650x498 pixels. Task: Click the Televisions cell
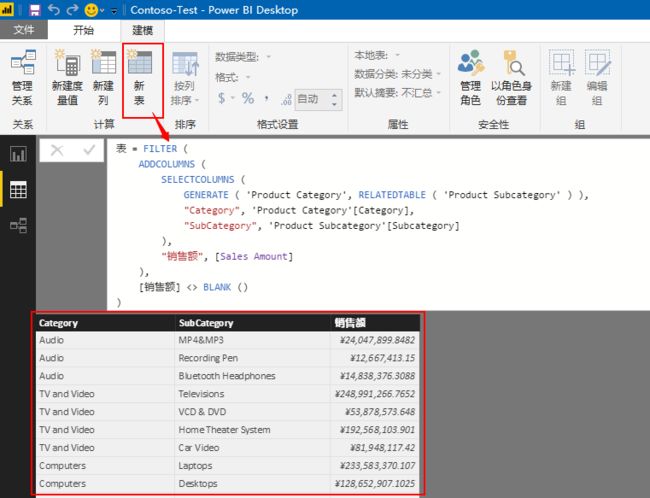pyautogui.click(x=252, y=394)
